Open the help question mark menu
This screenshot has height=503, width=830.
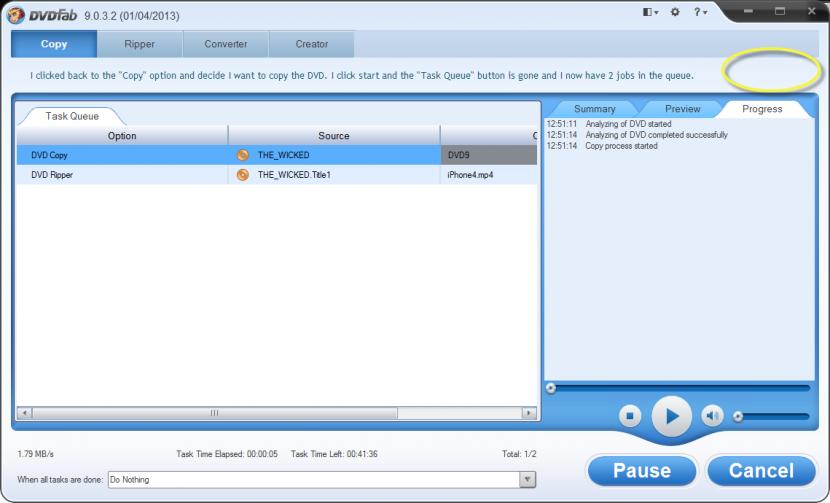(700, 12)
